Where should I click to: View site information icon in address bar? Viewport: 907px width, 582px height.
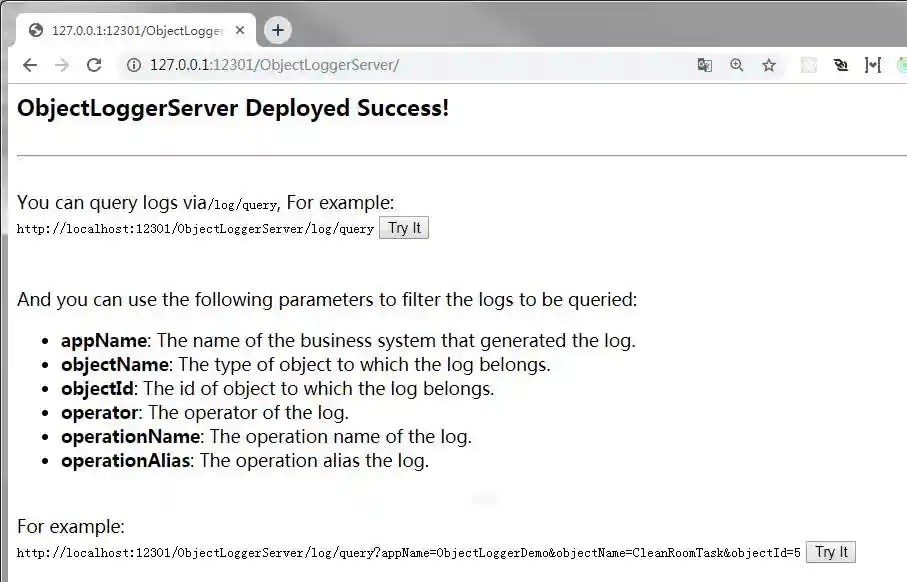(132, 65)
